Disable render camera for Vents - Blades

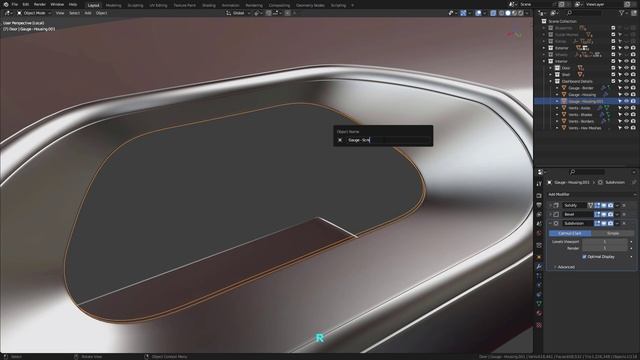click(x=633, y=115)
